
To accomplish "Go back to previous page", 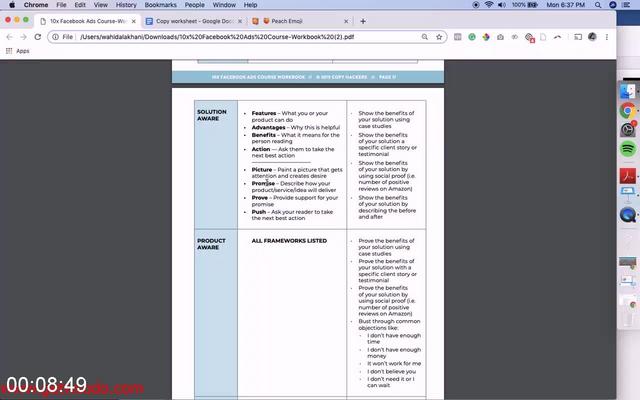I will coord(10,37).
